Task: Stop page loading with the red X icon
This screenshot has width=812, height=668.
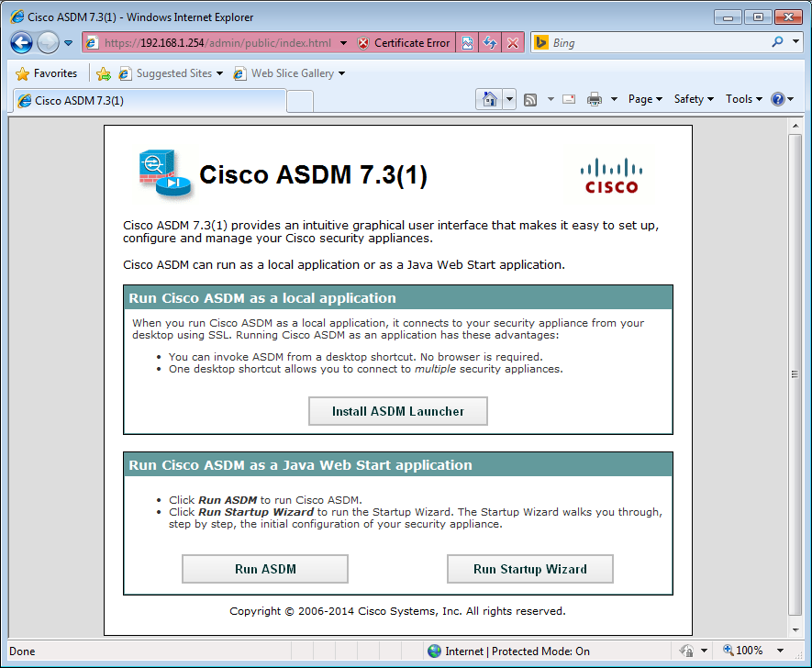Action: (513, 43)
